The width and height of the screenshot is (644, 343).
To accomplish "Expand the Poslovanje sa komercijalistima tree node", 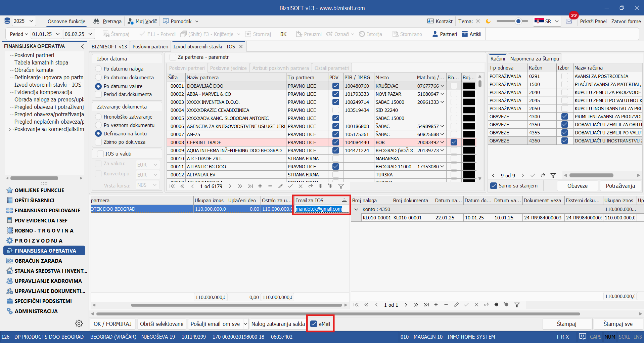I will click(10, 129).
